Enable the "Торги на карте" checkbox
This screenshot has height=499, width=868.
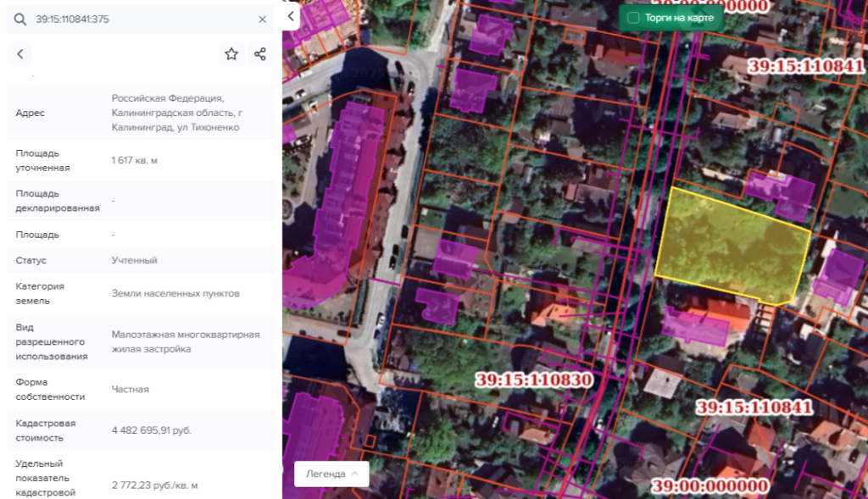click(x=632, y=17)
